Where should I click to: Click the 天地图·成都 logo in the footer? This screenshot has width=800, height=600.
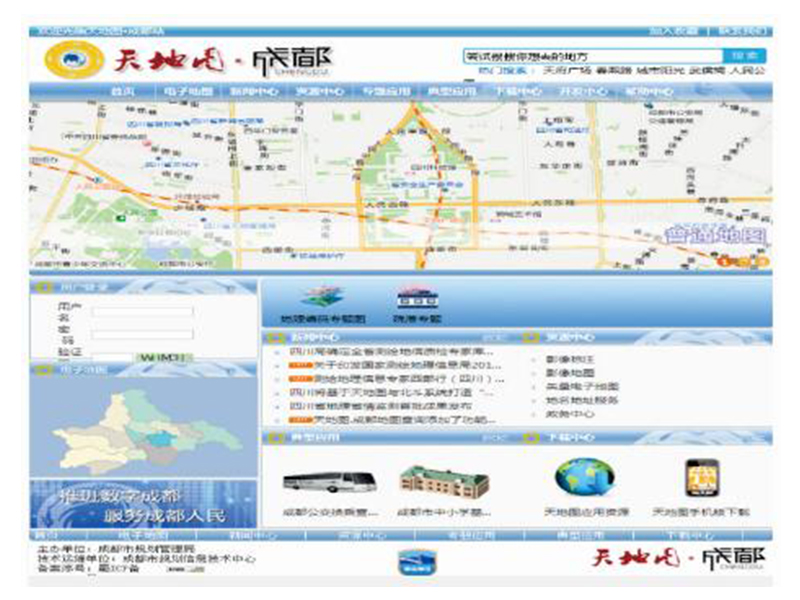click(x=679, y=559)
